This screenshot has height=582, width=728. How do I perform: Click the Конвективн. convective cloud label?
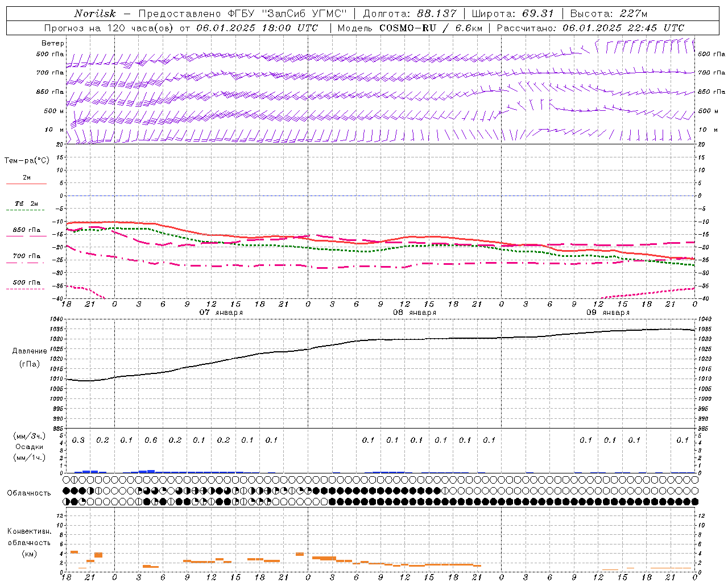click(x=29, y=531)
